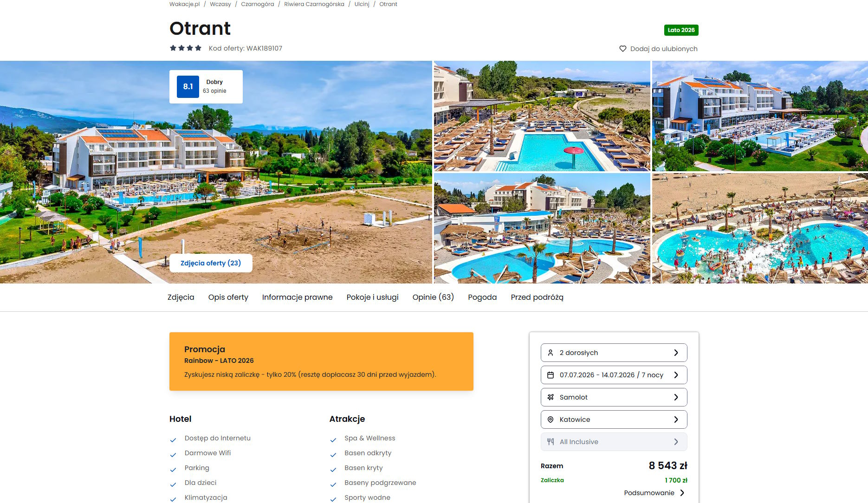Image resolution: width=868 pixels, height=503 pixels.
Task: Expand the 2 dorosłych guests selector arrow
Action: click(676, 353)
